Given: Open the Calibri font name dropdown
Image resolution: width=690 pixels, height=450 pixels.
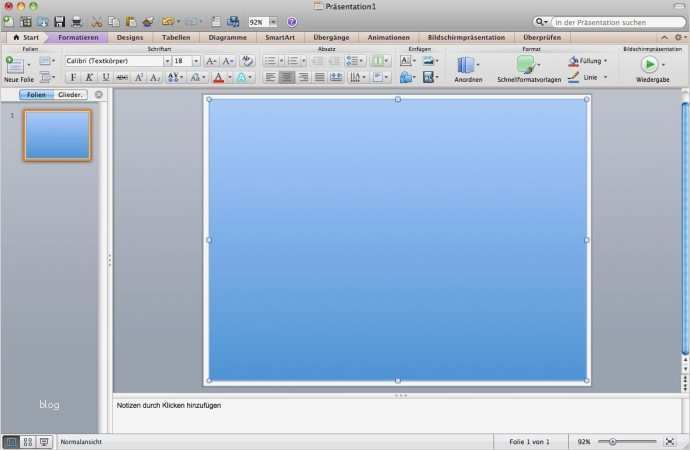Looking at the screenshot, I should 167,61.
